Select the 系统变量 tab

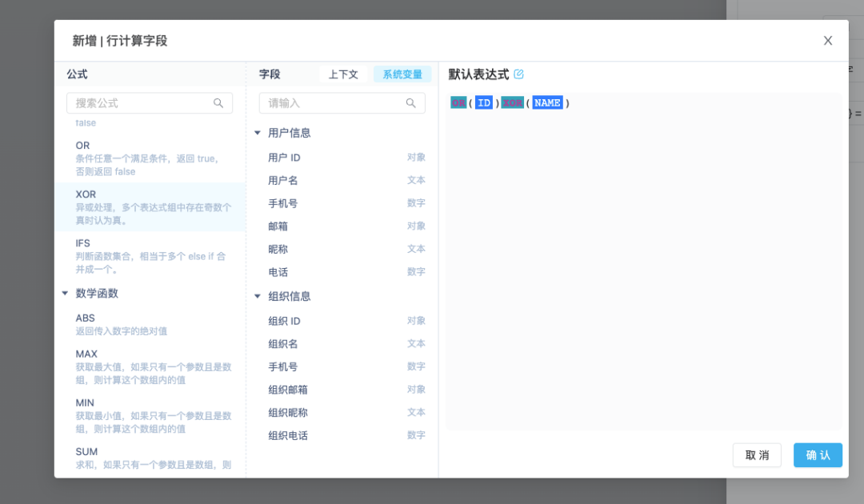tap(402, 74)
